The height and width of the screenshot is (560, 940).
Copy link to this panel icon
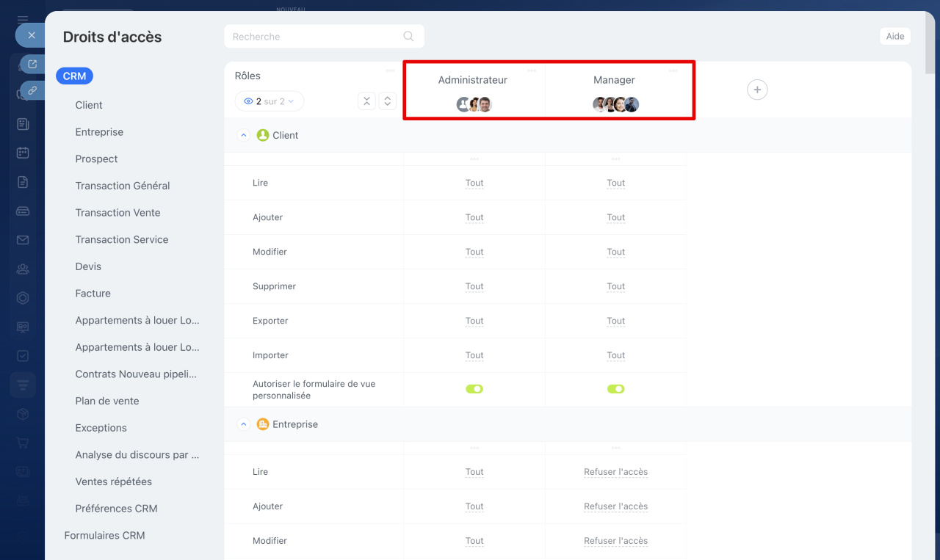[x=32, y=90]
